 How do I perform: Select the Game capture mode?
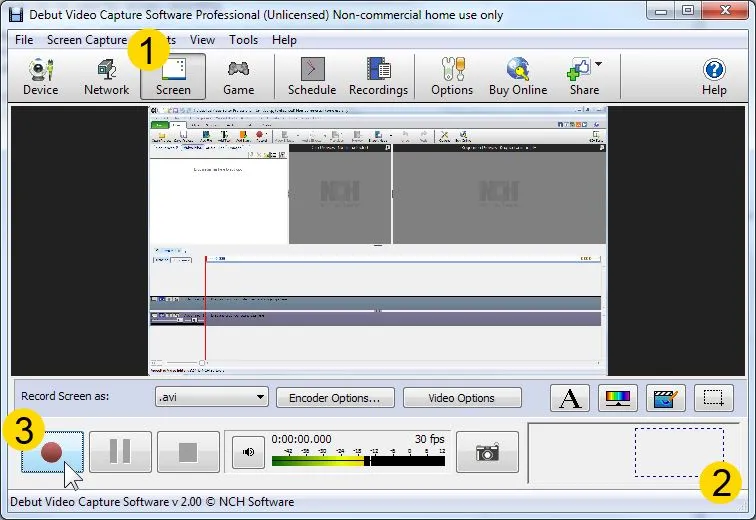[239, 77]
